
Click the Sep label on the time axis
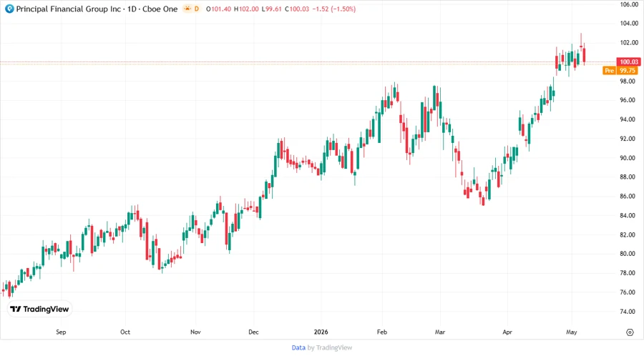point(61,332)
